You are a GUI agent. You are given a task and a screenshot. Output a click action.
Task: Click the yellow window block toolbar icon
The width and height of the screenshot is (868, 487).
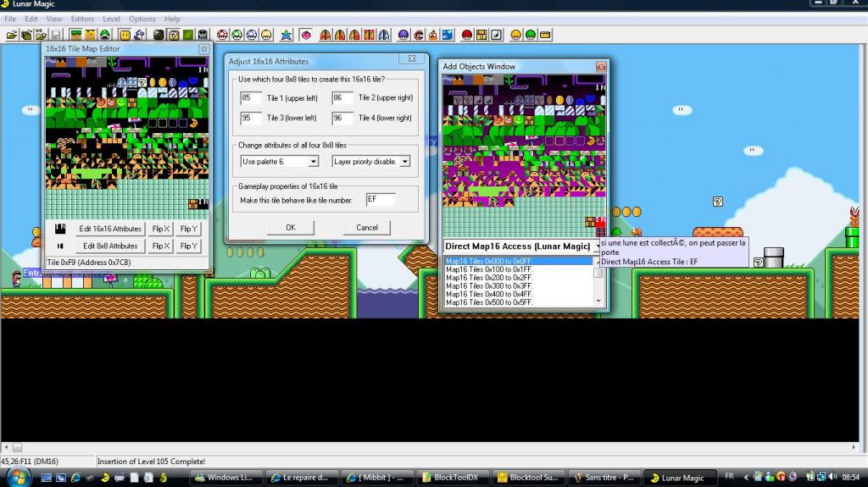click(481, 35)
